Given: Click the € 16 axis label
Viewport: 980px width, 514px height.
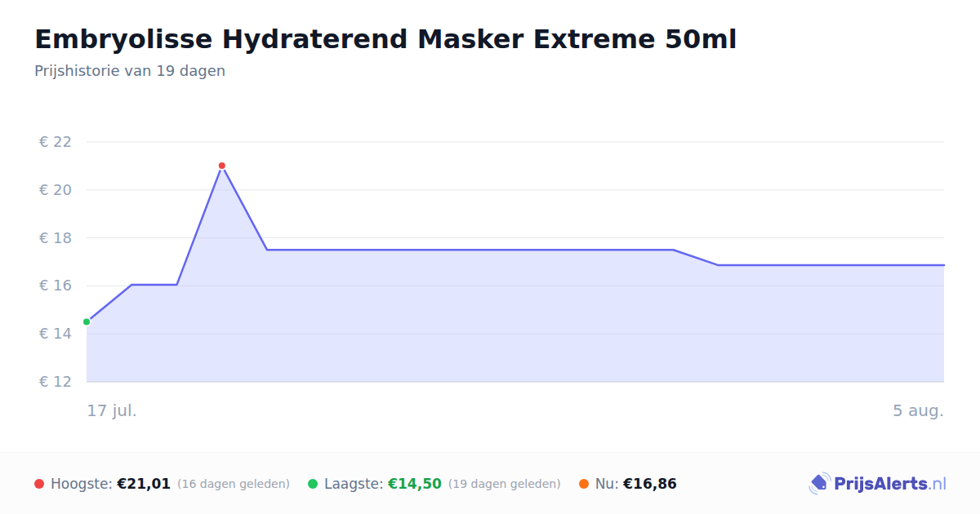Looking at the screenshot, I should click(x=56, y=286).
